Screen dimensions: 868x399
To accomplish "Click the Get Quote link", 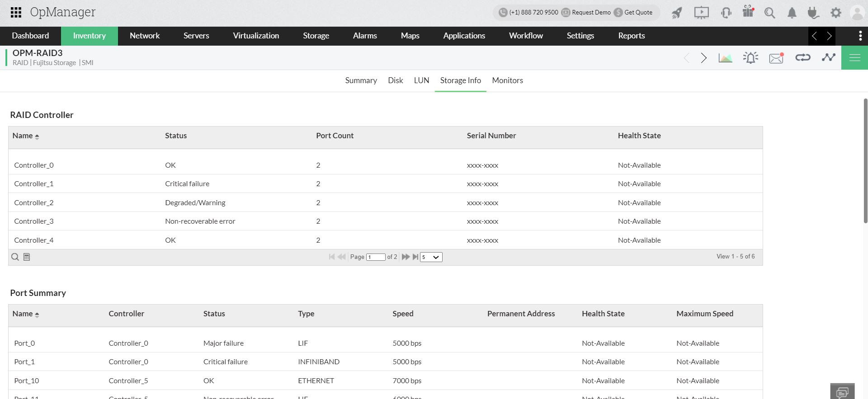I will pyautogui.click(x=638, y=13).
